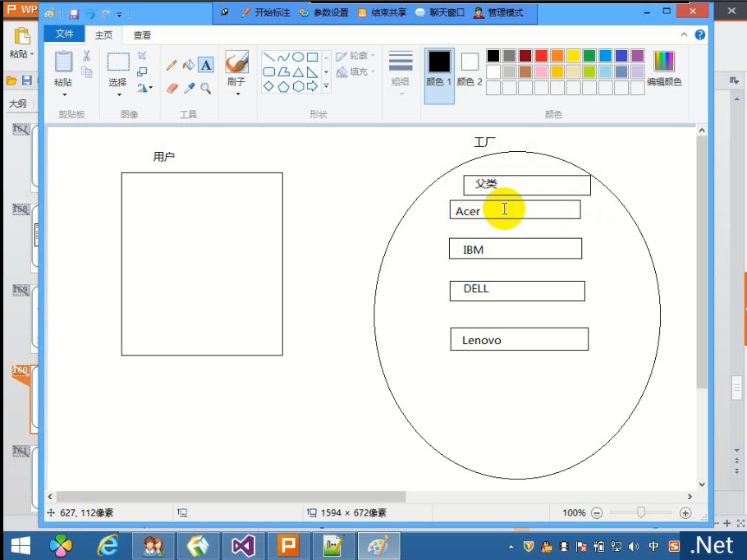This screenshot has width=747, height=560.
Task: Click the Save icon in Paint title bar
Action: [x=73, y=14]
